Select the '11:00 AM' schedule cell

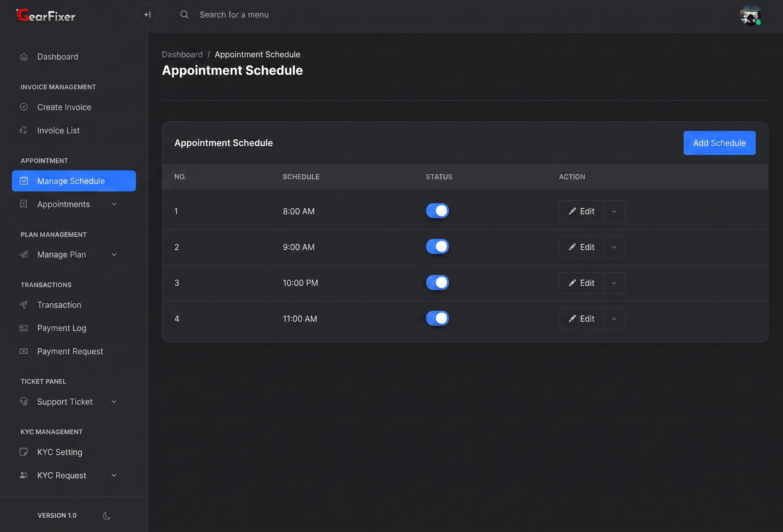pos(300,318)
